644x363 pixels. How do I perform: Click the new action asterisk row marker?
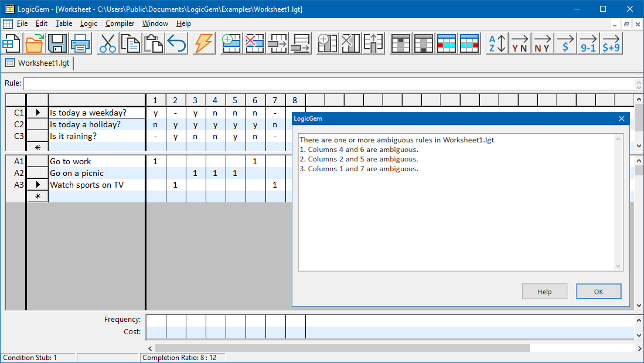coord(38,196)
